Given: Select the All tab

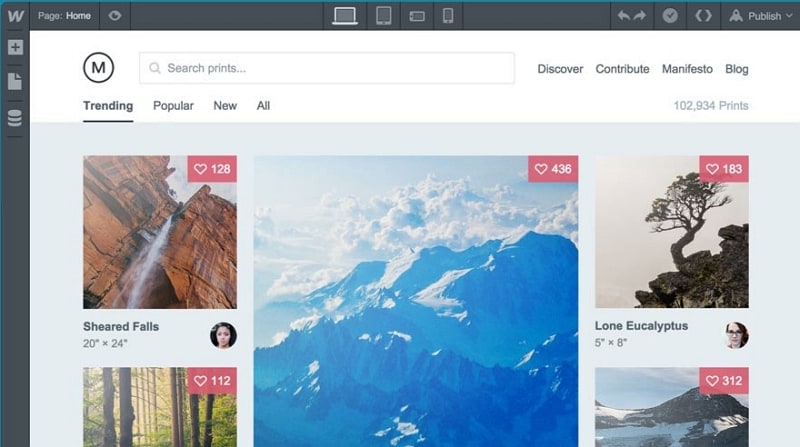Looking at the screenshot, I should pyautogui.click(x=263, y=106).
